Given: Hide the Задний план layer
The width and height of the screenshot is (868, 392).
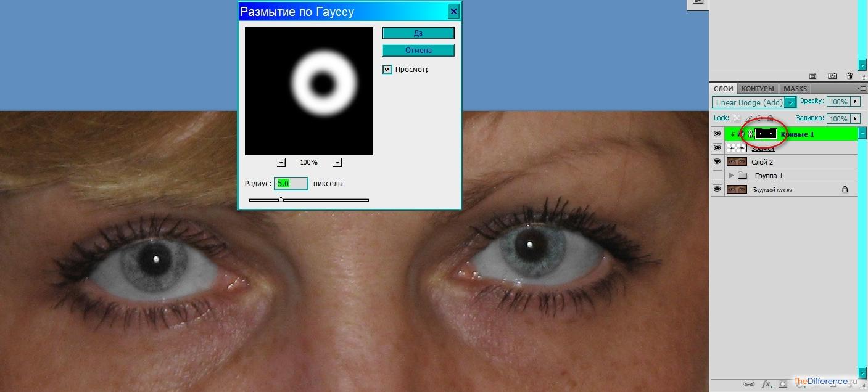Looking at the screenshot, I should [x=717, y=189].
